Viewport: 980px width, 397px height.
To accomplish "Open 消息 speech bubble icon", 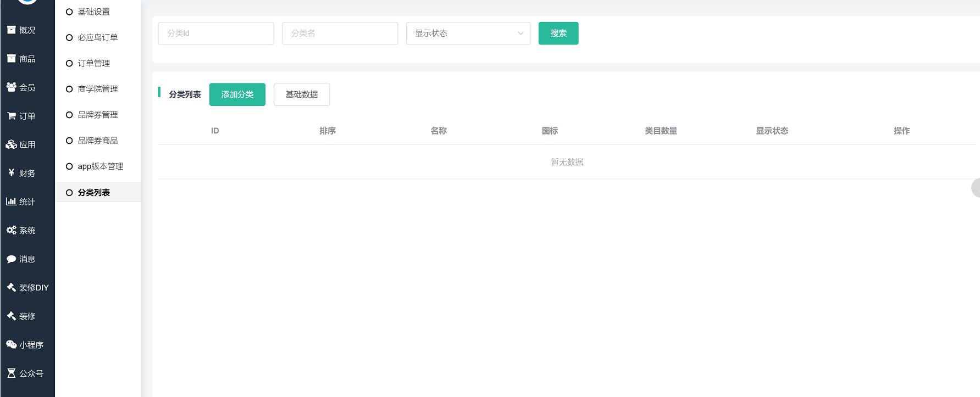I will point(11,259).
